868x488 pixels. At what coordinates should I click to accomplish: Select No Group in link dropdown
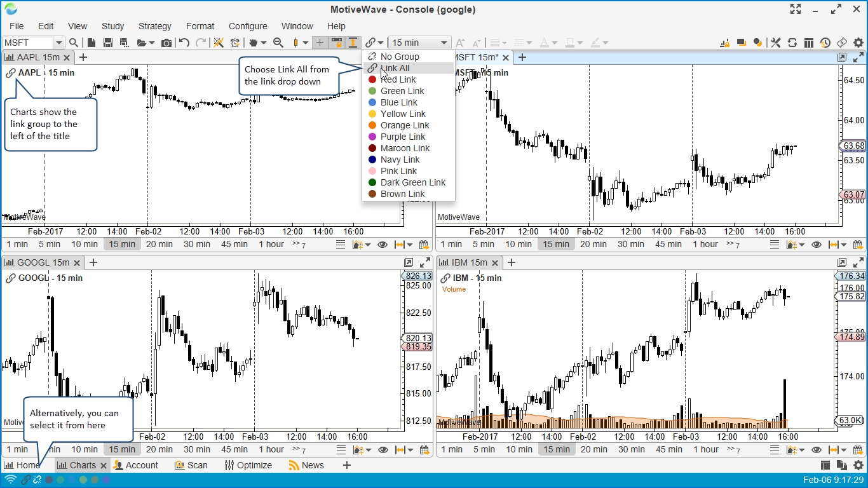click(409, 57)
